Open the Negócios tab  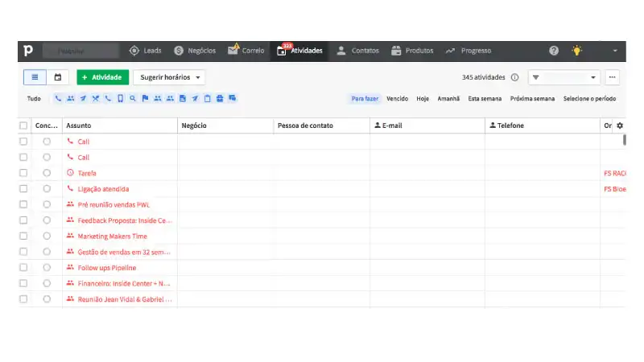point(194,51)
